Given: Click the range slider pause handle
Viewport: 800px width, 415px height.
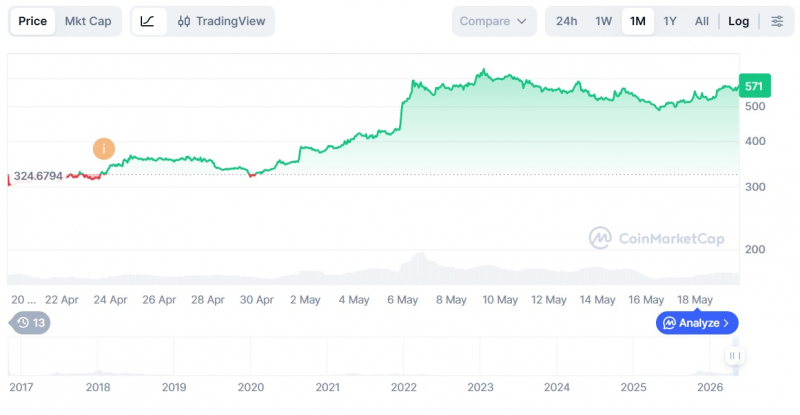Looking at the screenshot, I should [734, 356].
